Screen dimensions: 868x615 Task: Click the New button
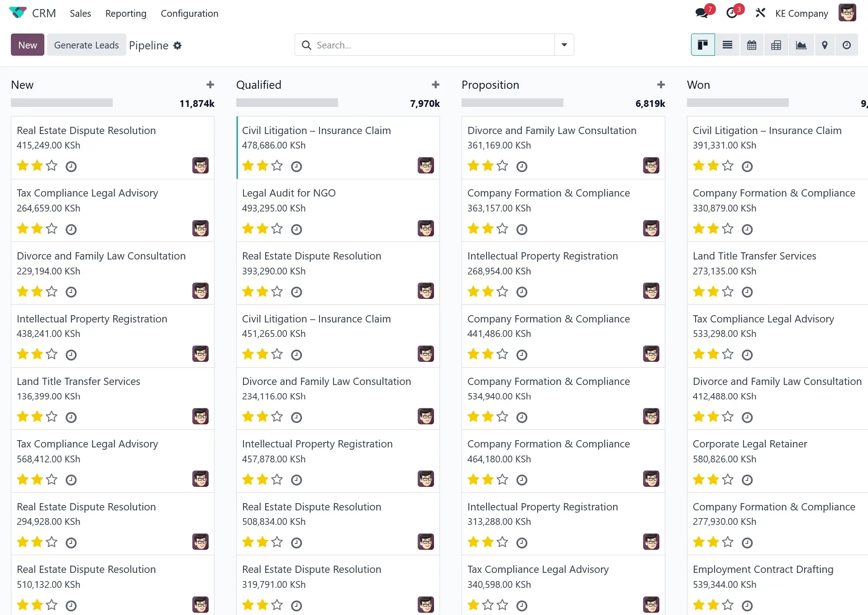click(x=28, y=45)
